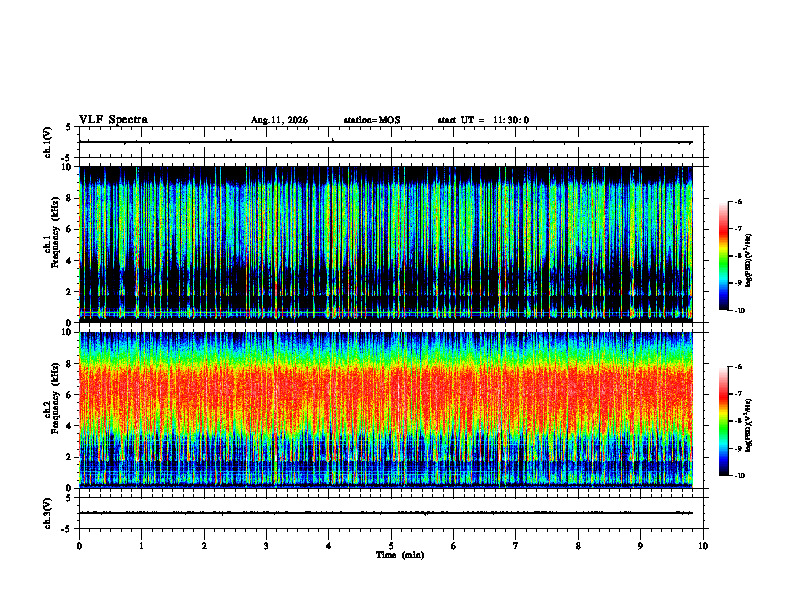Click time axis tick label "8"
This screenshot has height=612, width=792.
click(578, 546)
